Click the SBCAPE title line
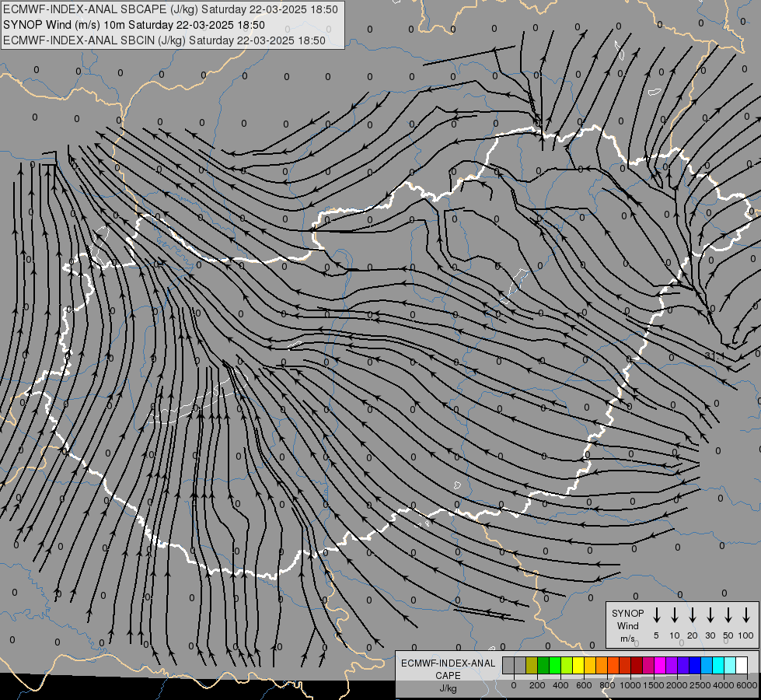 pos(170,9)
